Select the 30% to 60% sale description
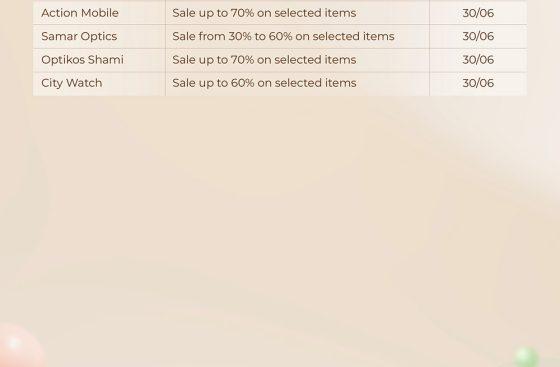 click(283, 36)
